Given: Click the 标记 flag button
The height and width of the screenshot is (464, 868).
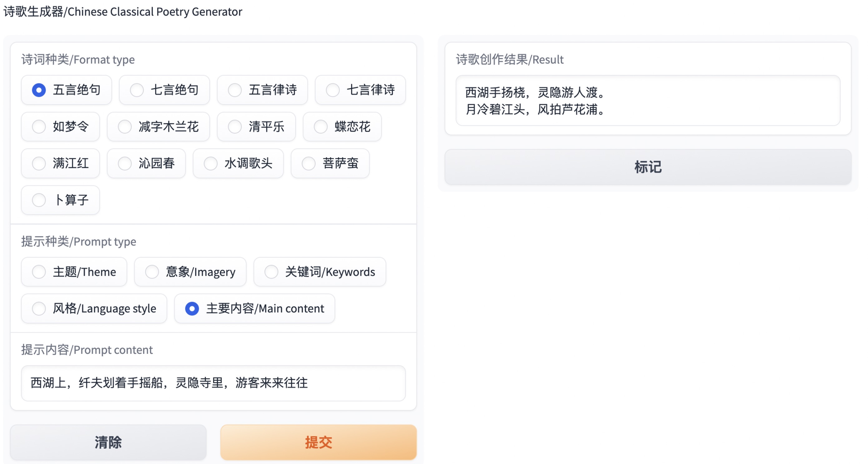Looking at the screenshot, I should (648, 167).
